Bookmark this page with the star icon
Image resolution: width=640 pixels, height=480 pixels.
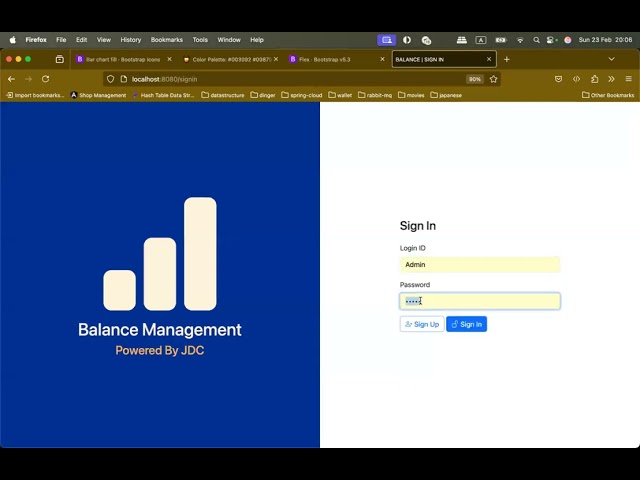[x=493, y=79]
